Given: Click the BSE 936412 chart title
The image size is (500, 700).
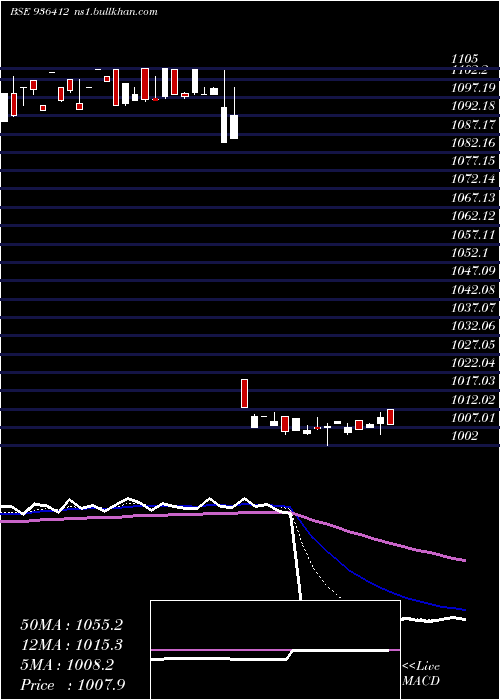Looking at the screenshot, I should (39, 12).
